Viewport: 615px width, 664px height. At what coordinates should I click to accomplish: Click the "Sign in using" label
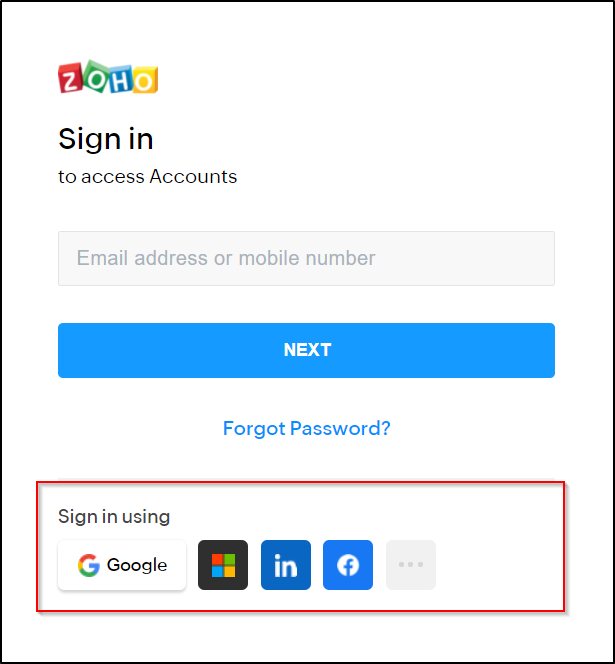[x=114, y=517]
